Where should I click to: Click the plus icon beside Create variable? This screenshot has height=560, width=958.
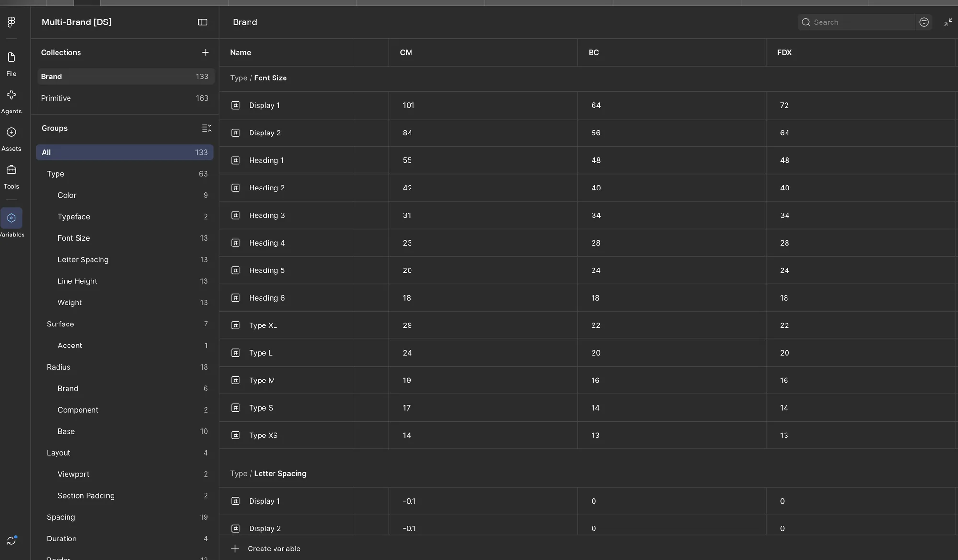coord(235,549)
